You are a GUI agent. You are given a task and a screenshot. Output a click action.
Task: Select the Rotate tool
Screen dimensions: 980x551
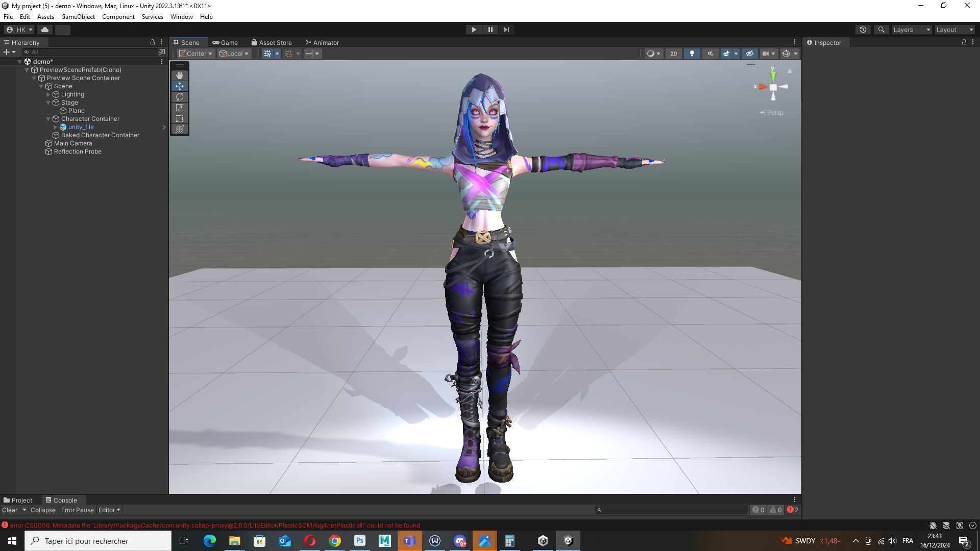[180, 97]
